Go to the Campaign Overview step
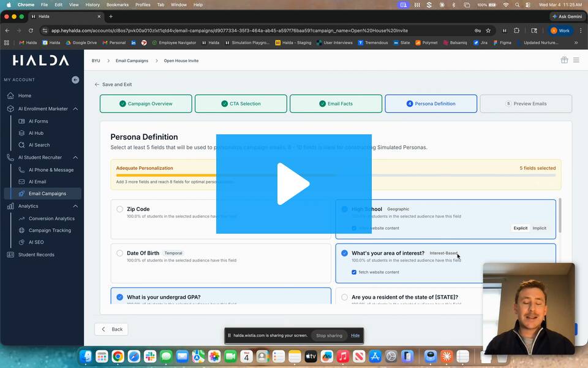588x368 pixels. click(146, 104)
